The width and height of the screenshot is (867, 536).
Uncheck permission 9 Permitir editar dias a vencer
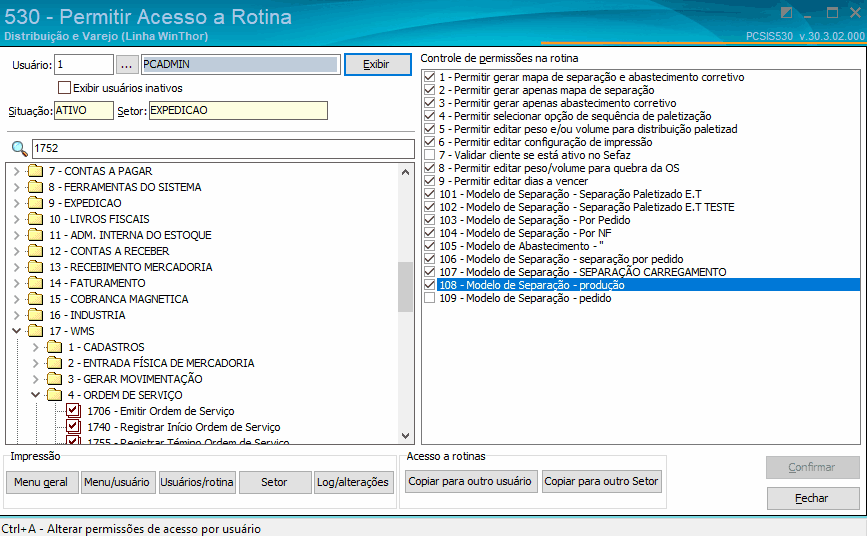[430, 181]
